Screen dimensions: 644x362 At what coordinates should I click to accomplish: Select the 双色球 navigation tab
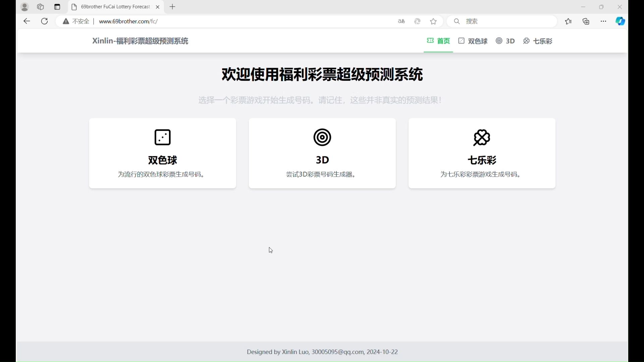(473, 41)
